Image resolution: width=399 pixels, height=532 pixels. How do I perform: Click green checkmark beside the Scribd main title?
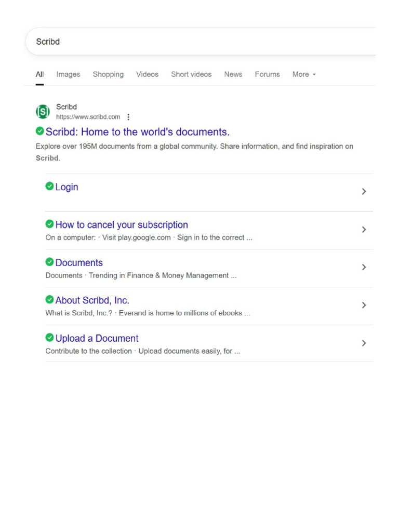[x=39, y=130]
